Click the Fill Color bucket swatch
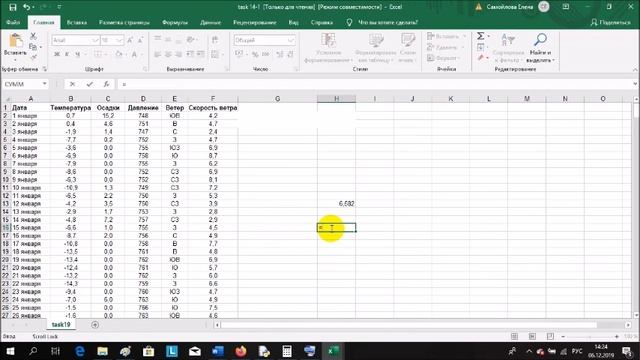640x360 pixels. pos(118,54)
